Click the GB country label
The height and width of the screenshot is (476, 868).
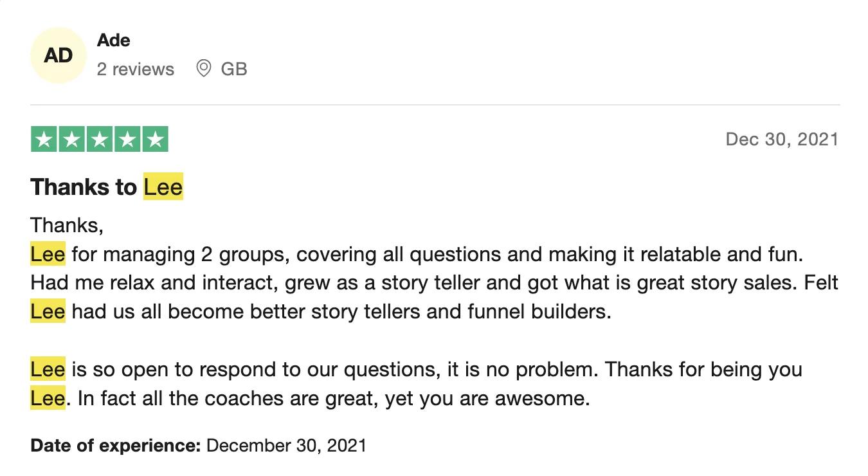(234, 69)
